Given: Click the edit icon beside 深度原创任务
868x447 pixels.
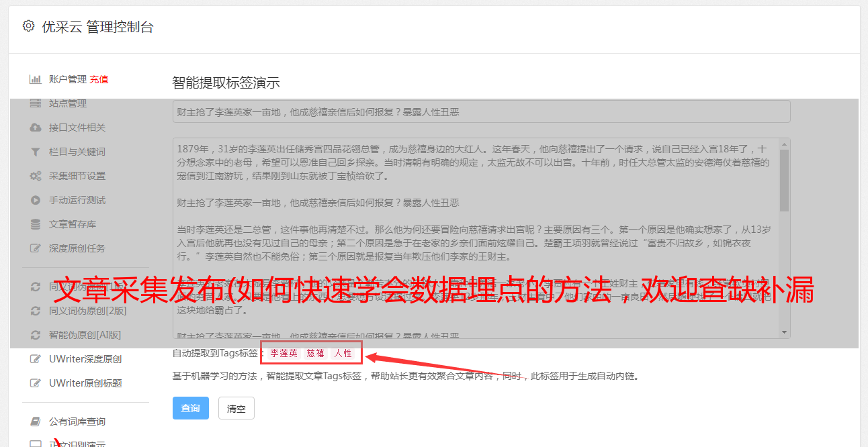Looking at the screenshot, I should [36, 248].
